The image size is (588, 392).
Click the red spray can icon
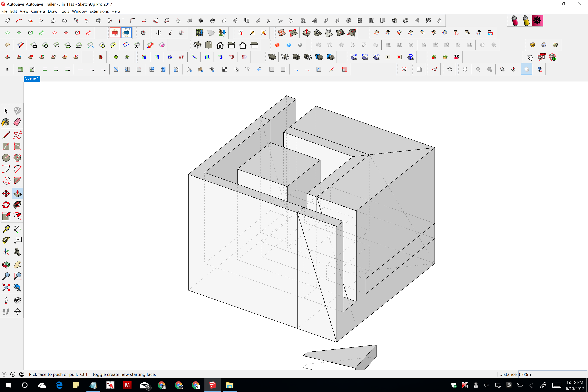pyautogui.click(x=514, y=21)
